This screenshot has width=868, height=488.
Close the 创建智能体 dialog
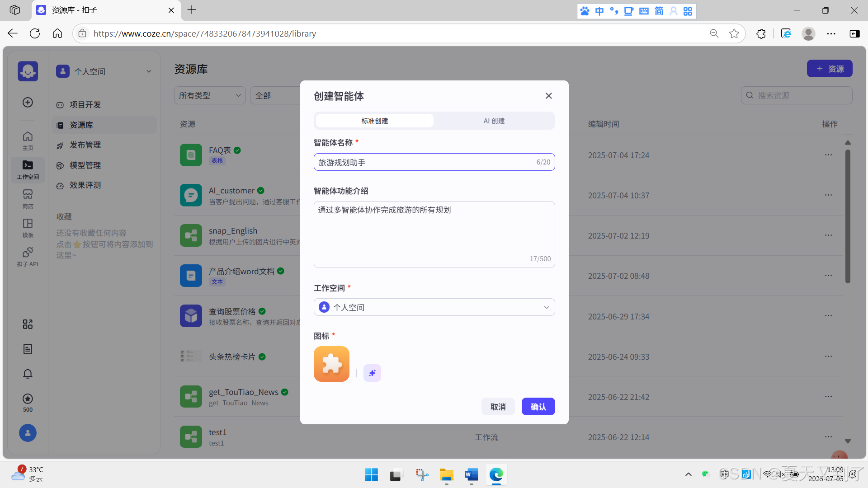(548, 96)
